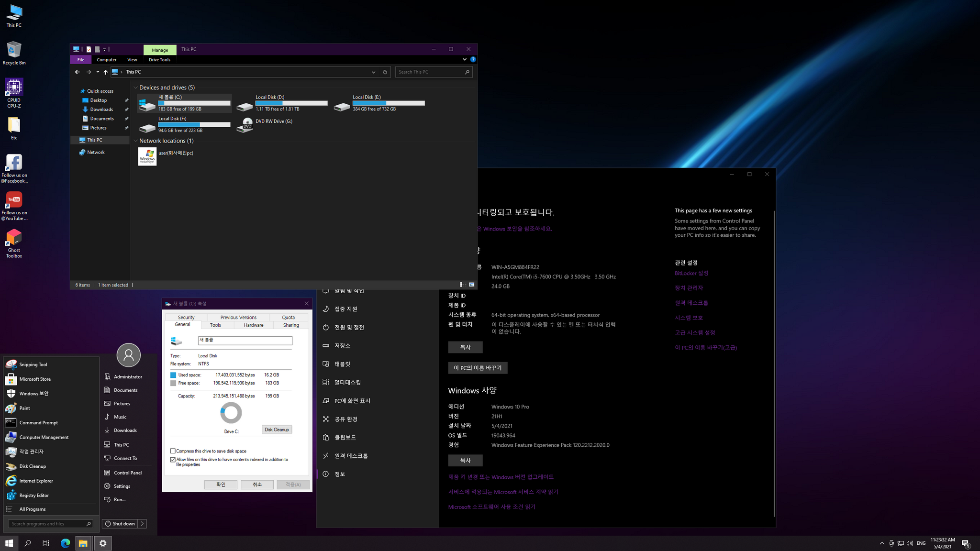Check Compress this drive to save disk space
Image resolution: width=980 pixels, height=551 pixels.
point(173,451)
